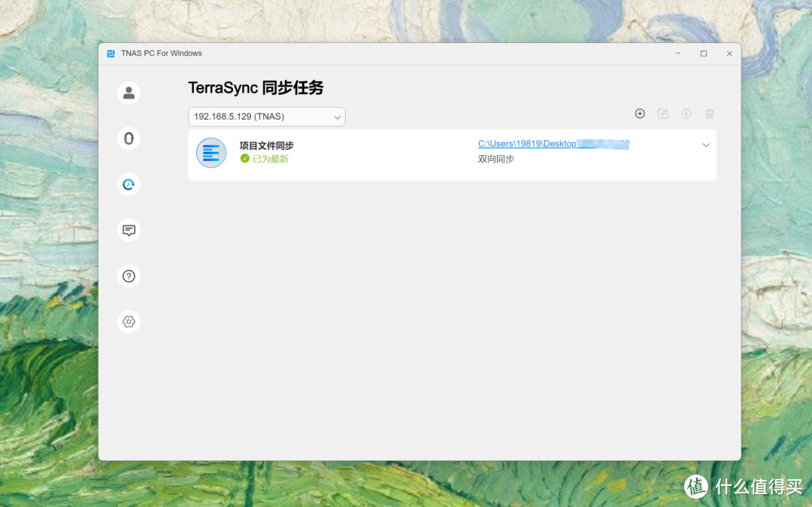Viewport: 812px width, 507px height.
Task: Maximize the TNAS PC For Windows window
Action: pyautogui.click(x=704, y=53)
